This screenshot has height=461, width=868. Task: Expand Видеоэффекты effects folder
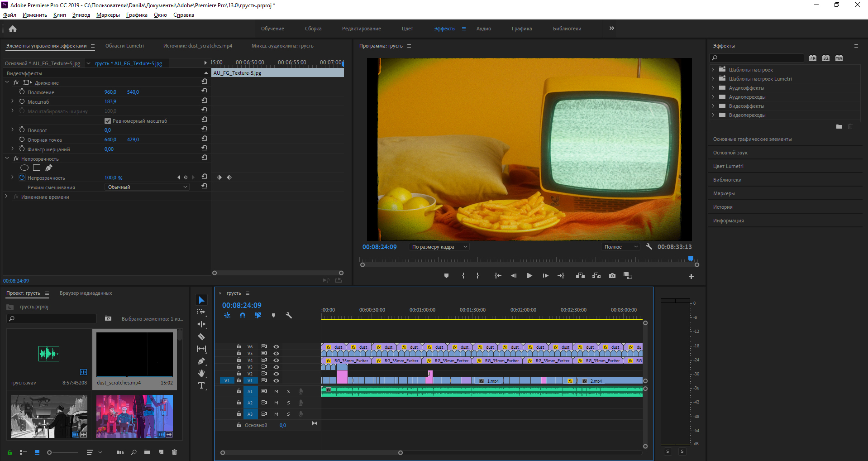tap(713, 106)
